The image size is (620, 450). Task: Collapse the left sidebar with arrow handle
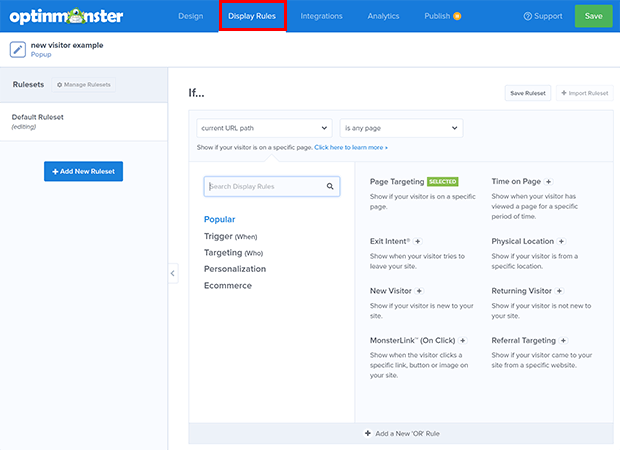(172, 273)
